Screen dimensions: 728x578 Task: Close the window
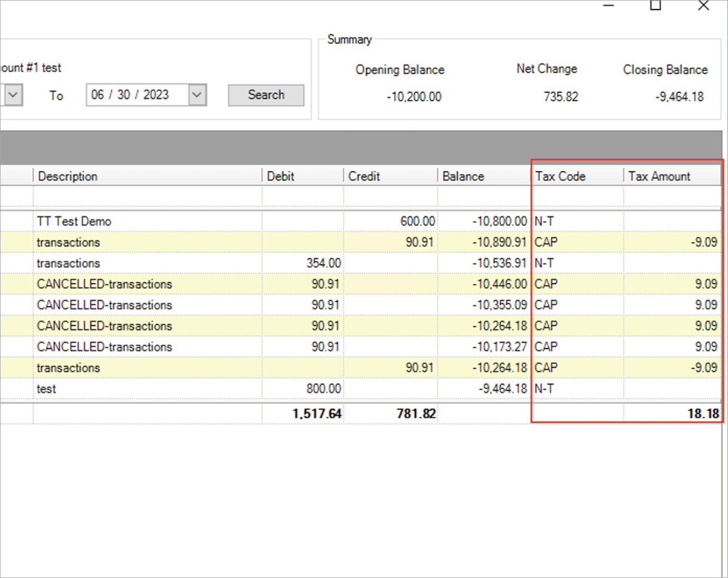[703, 6]
